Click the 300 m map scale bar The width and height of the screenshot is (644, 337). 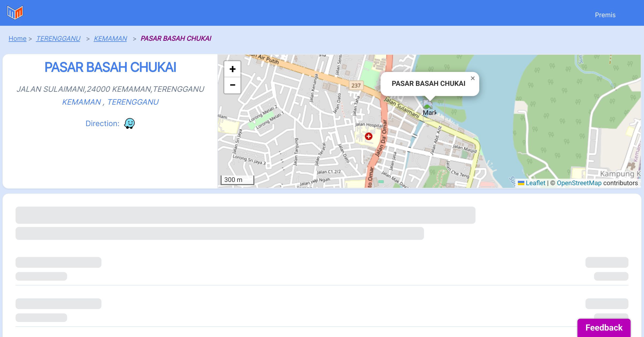click(x=237, y=180)
